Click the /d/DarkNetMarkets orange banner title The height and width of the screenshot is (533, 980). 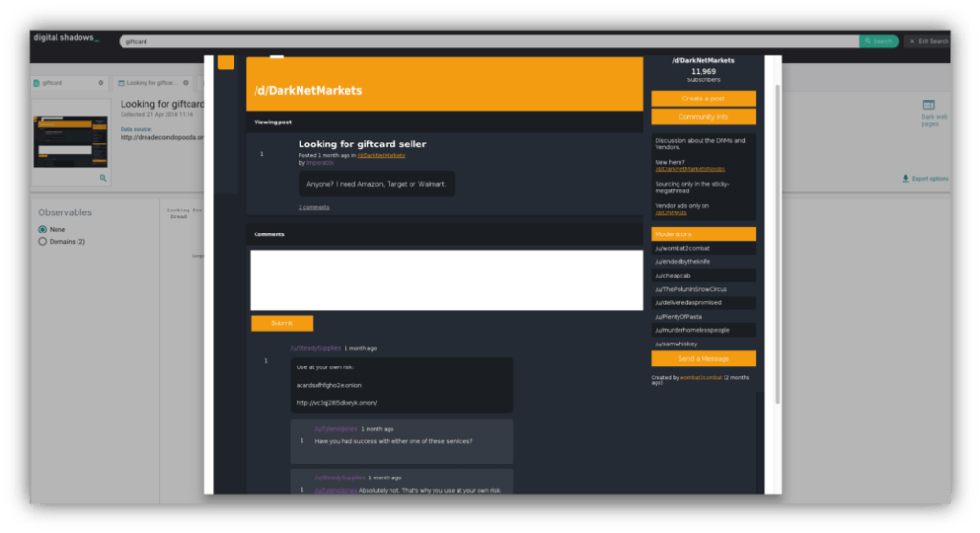pyautogui.click(x=308, y=91)
